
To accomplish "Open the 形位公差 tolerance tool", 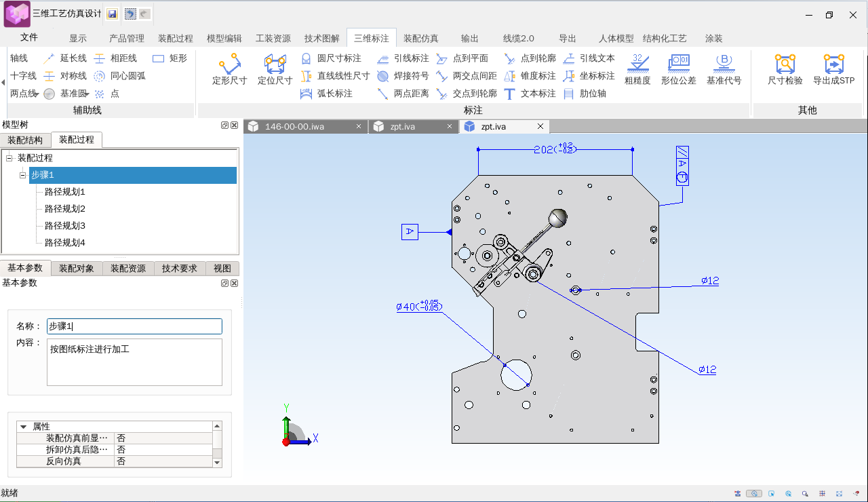I will (679, 69).
